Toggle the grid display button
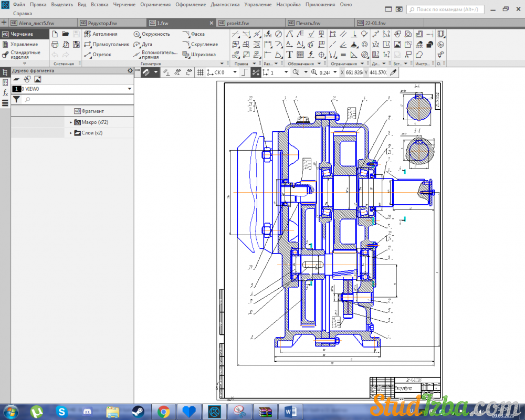 (x=200, y=72)
